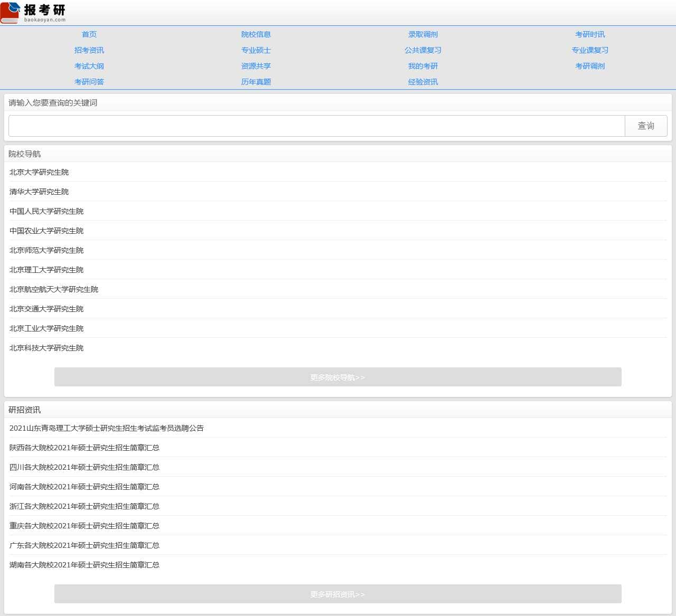Open 清华大学研究生院 link

tap(39, 192)
